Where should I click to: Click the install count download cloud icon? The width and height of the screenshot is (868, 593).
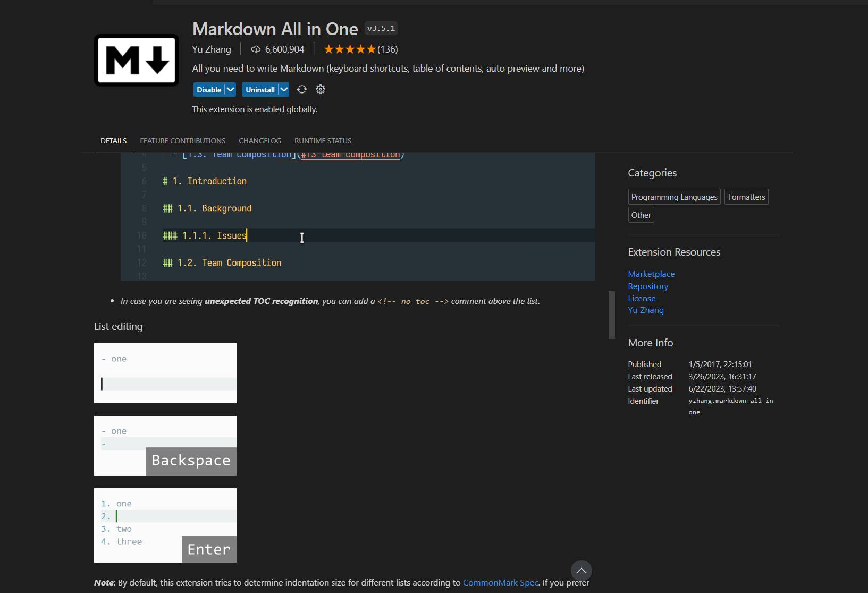(x=256, y=49)
